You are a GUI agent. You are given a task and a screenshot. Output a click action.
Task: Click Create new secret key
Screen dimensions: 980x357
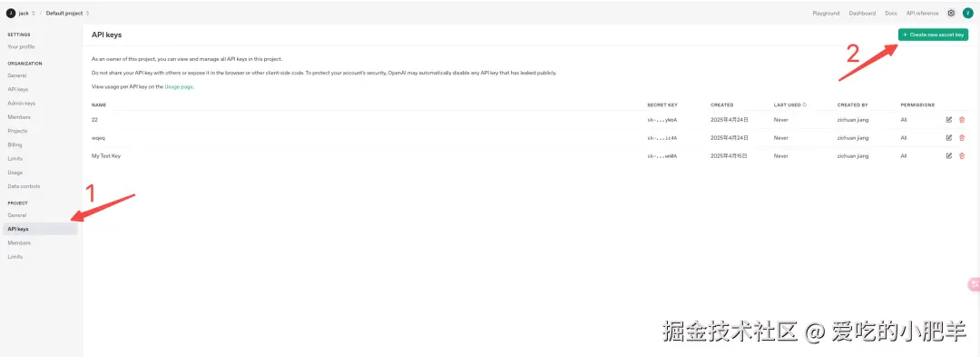933,35
